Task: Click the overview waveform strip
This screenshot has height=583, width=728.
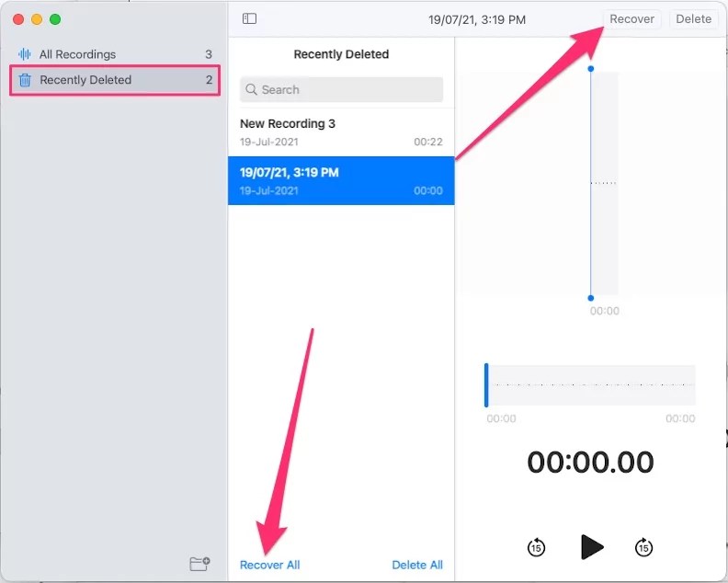Action: [x=590, y=385]
